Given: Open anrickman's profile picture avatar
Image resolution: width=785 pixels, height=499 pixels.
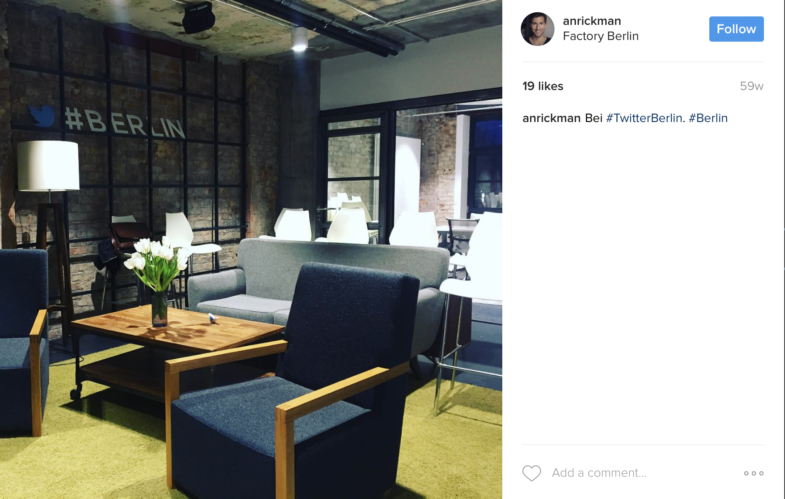Looking at the screenshot, I should click(x=537, y=29).
